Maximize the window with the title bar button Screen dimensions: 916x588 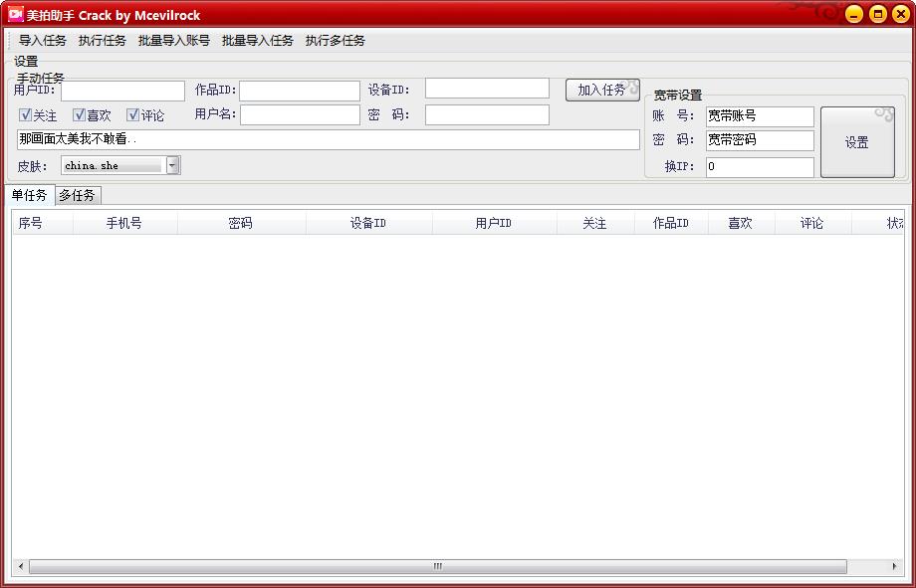(x=877, y=14)
